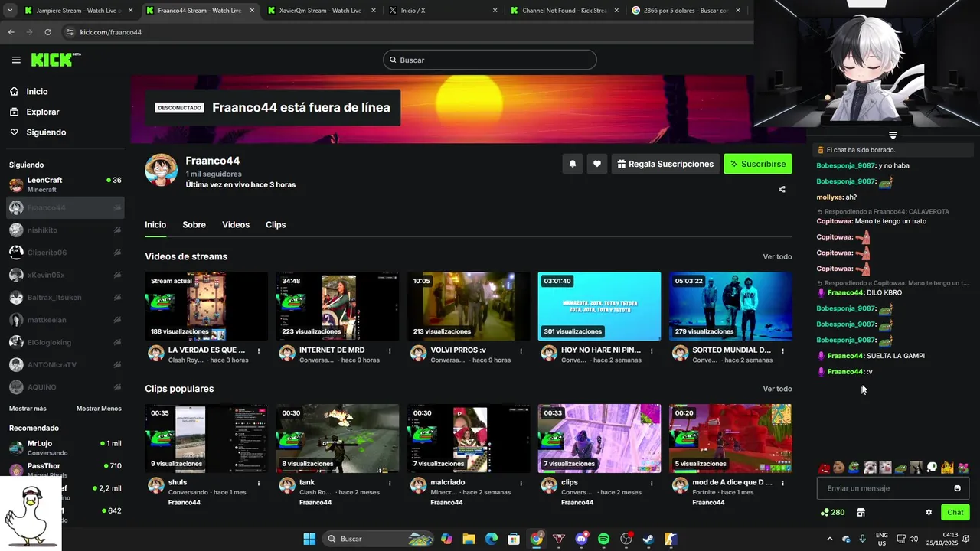Select the Inicio channel tab
Viewport: 980px width, 551px height.
tap(155, 225)
